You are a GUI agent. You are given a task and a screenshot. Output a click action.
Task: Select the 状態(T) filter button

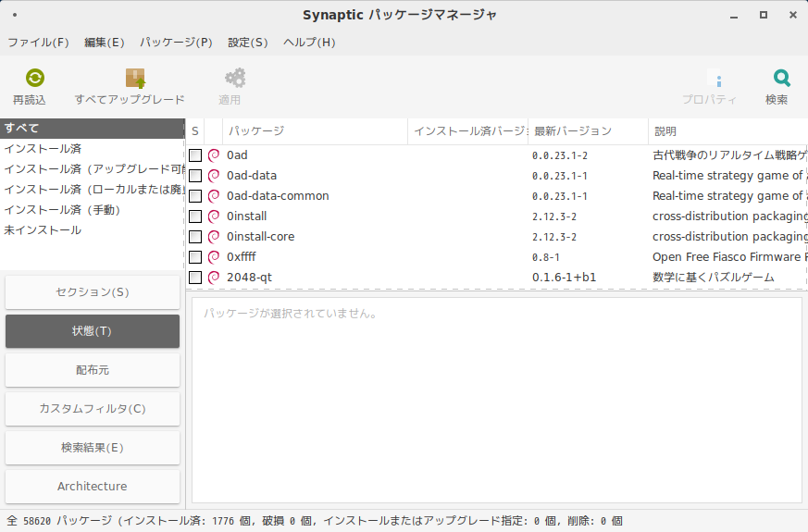93,331
